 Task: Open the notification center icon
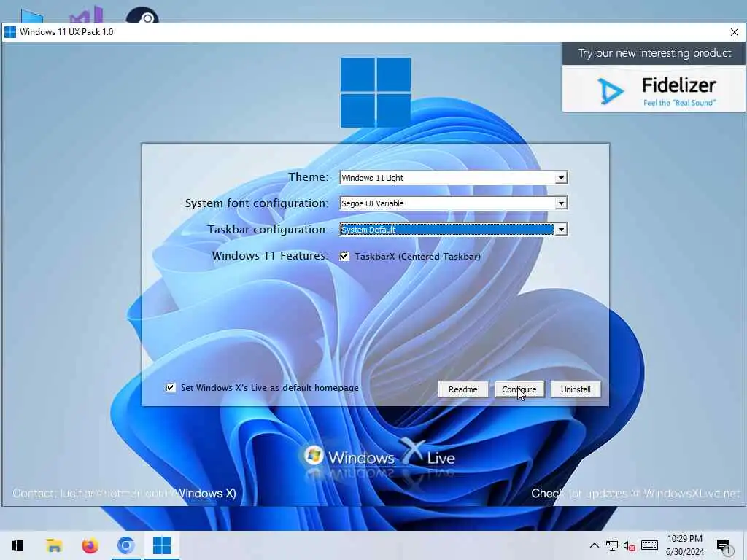[x=723, y=545]
